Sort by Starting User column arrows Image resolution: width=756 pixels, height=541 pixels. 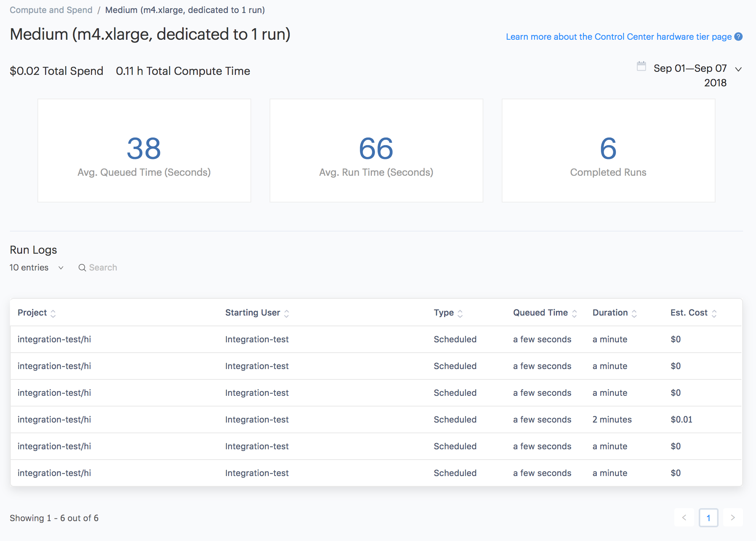click(287, 313)
